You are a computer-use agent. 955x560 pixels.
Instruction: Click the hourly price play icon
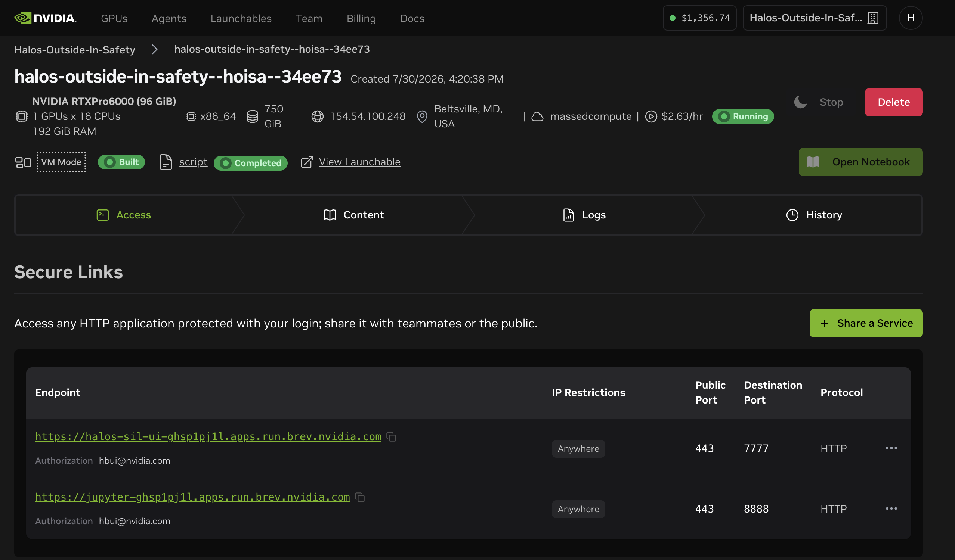651,116
